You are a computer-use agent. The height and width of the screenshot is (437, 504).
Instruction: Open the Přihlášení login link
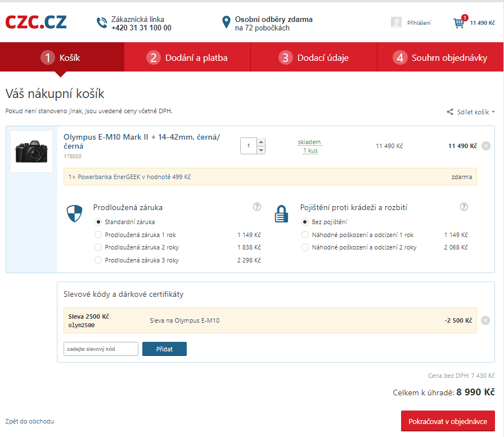tap(419, 23)
